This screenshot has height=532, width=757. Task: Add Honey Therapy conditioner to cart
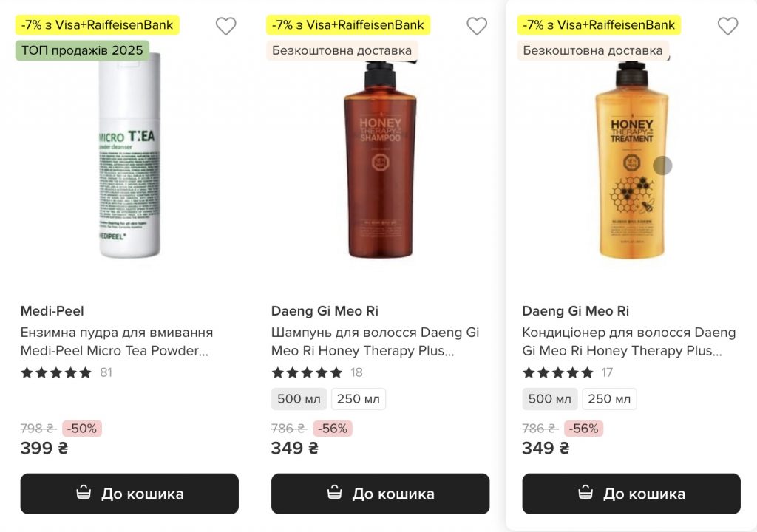click(x=631, y=494)
